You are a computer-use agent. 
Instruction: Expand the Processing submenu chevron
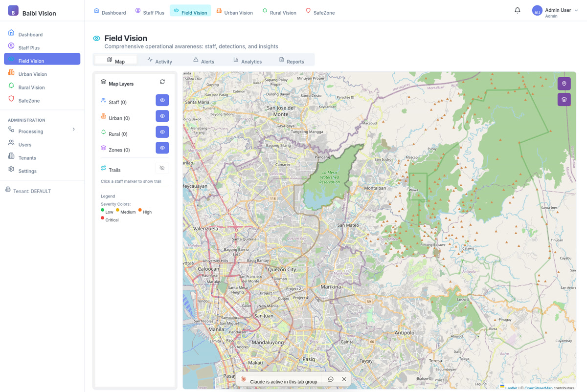74,130
